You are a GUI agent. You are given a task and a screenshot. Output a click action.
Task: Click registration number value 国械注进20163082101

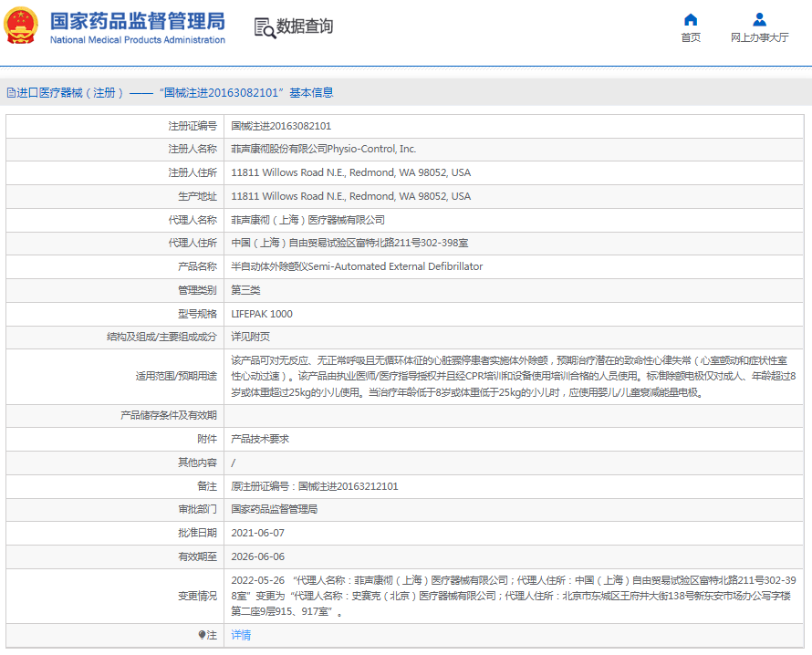pyautogui.click(x=281, y=126)
